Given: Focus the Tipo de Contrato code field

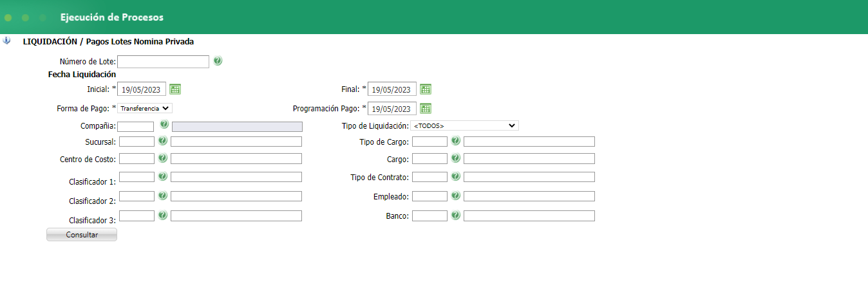Looking at the screenshot, I should pos(429,177).
